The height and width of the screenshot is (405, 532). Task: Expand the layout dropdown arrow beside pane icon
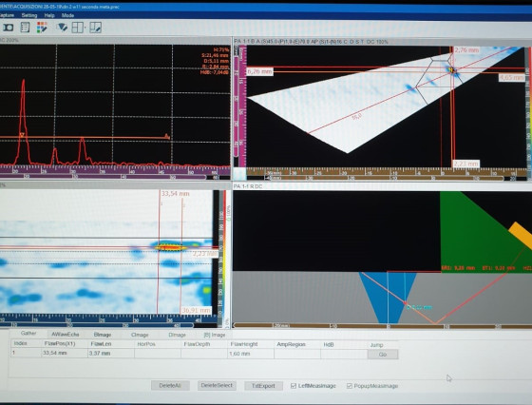point(85,28)
